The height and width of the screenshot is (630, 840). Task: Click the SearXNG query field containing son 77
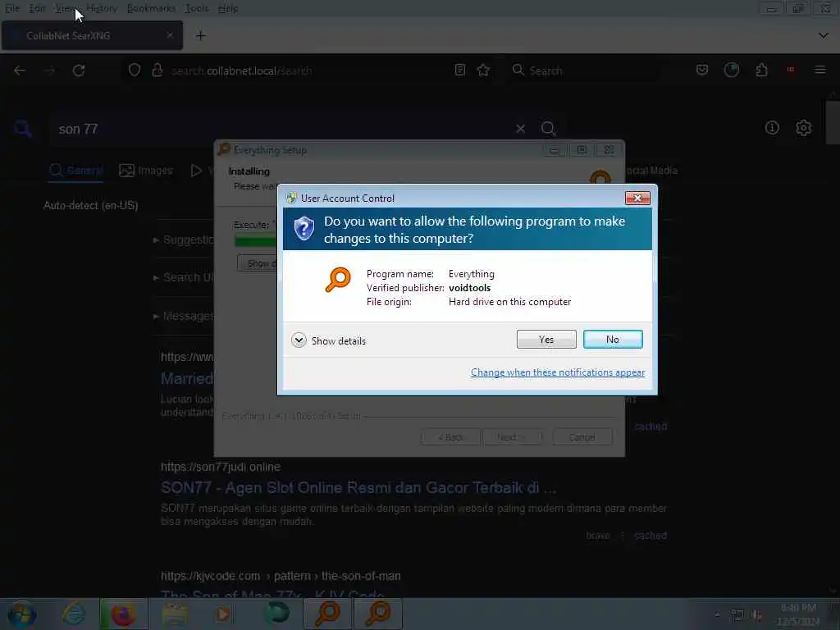(279, 129)
